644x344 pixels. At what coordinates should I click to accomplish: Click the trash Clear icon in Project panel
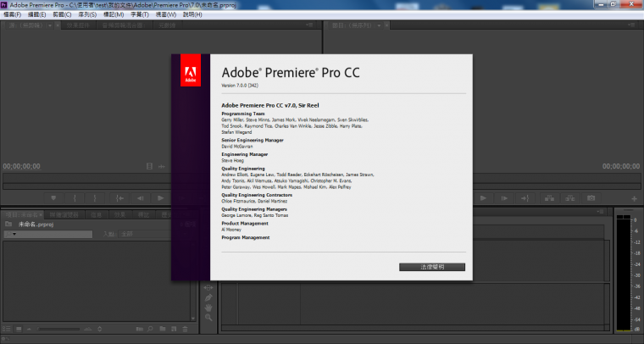coord(186,329)
